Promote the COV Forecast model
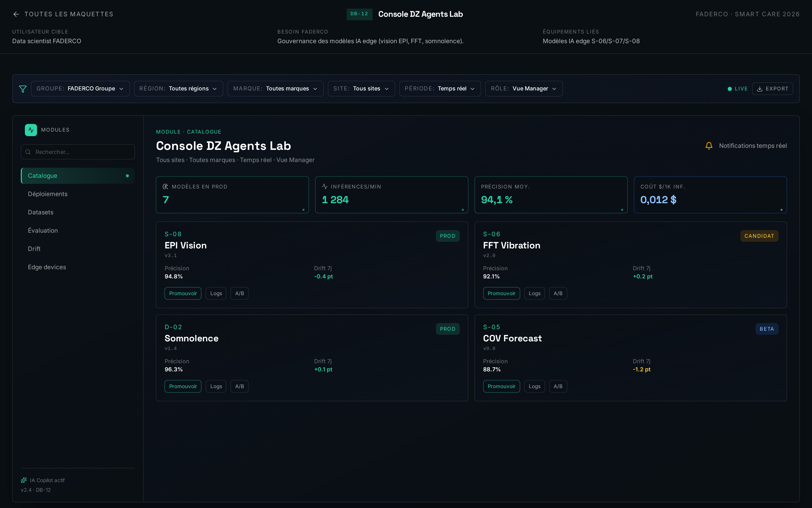 click(501, 386)
